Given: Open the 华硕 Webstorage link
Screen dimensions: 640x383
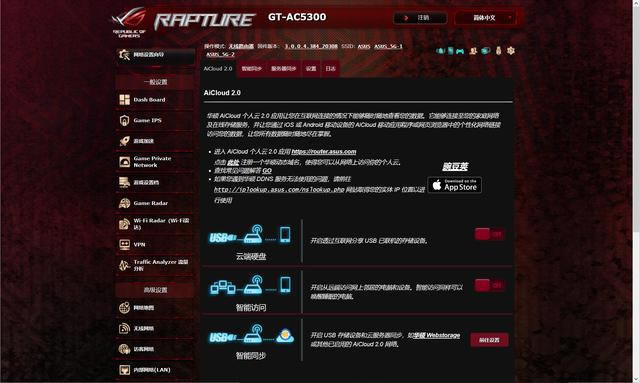Looking at the screenshot, I should pos(437,335).
